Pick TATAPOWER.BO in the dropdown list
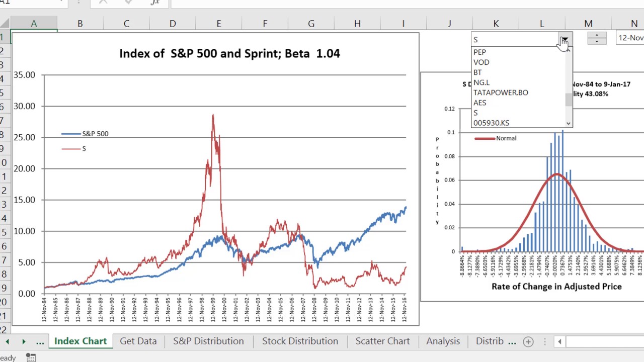This screenshot has width=644, height=362. pos(518,93)
